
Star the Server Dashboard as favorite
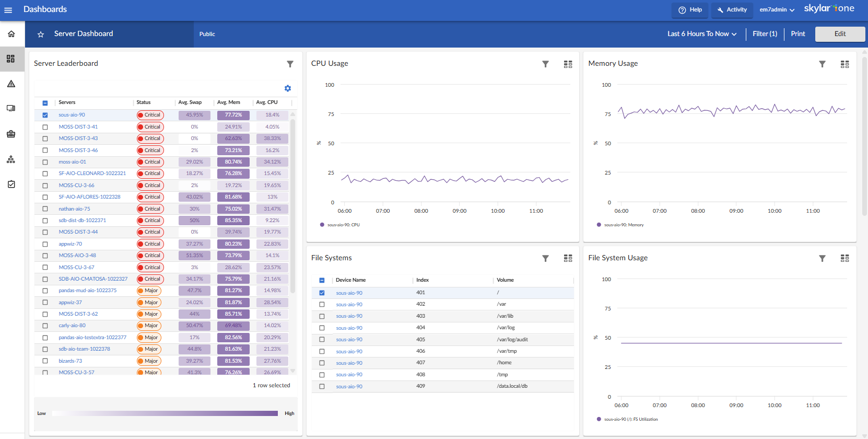[x=41, y=34]
